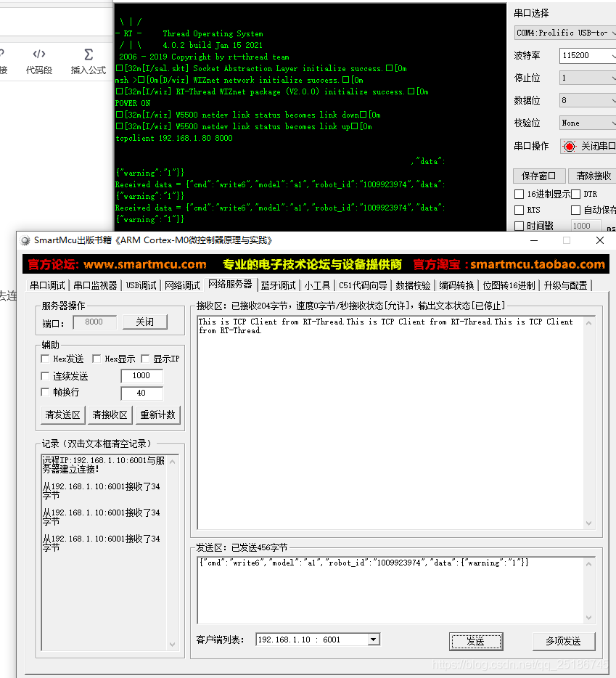The width and height of the screenshot is (616, 678).
Task: Click terminal line 'tcpclient 192.168.1.80 8000'
Action: tap(174, 139)
